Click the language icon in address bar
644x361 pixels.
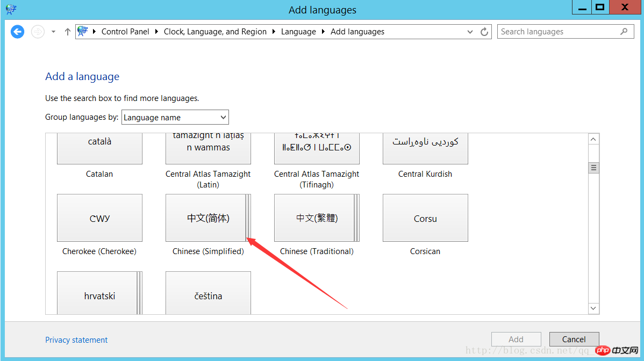click(x=83, y=31)
